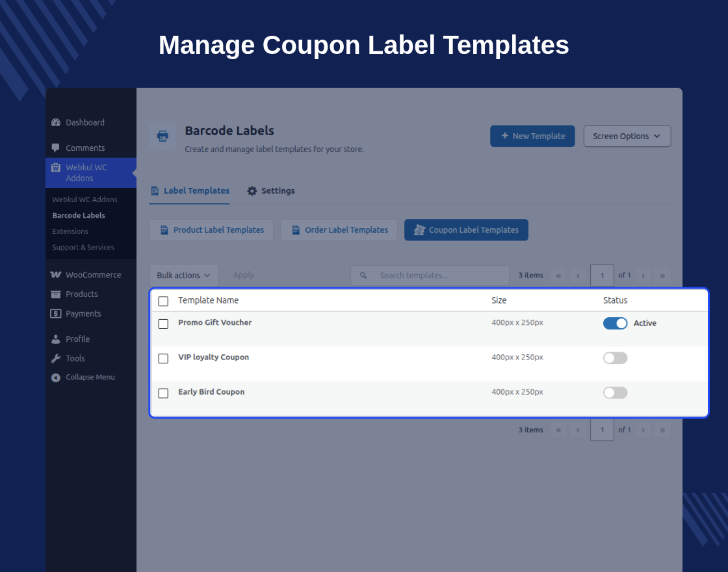The image size is (728, 572).
Task: Open Barcode Labels submenu item
Action: [79, 215]
